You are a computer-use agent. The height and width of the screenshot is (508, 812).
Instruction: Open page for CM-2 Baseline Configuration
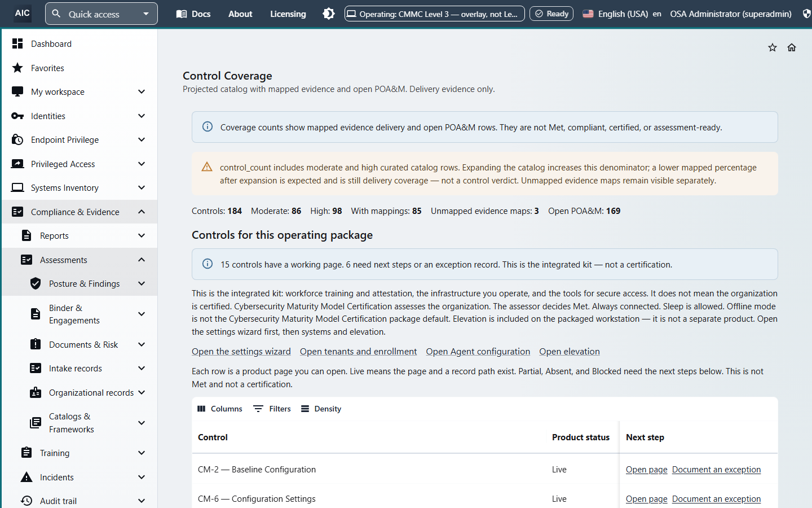647,470
